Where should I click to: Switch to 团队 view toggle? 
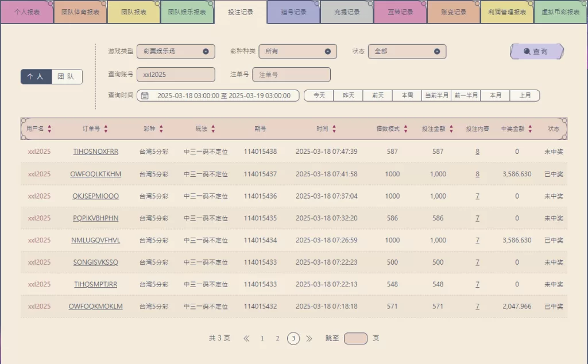coord(67,76)
